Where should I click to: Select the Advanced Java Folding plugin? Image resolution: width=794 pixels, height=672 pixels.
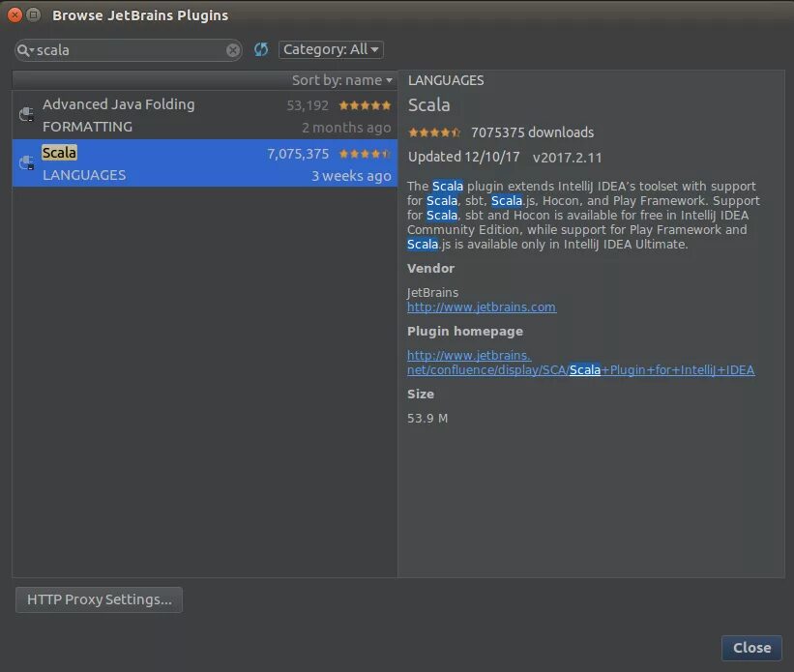tap(205, 115)
